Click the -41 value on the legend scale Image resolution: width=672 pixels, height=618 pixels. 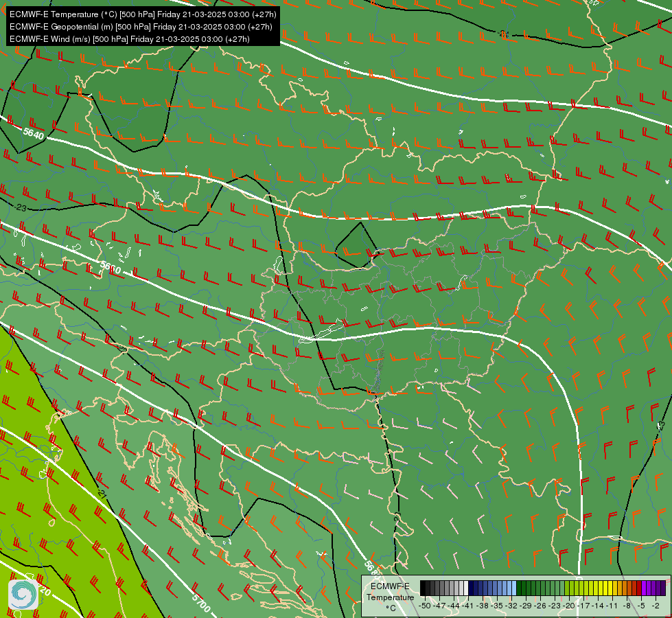coord(467,606)
